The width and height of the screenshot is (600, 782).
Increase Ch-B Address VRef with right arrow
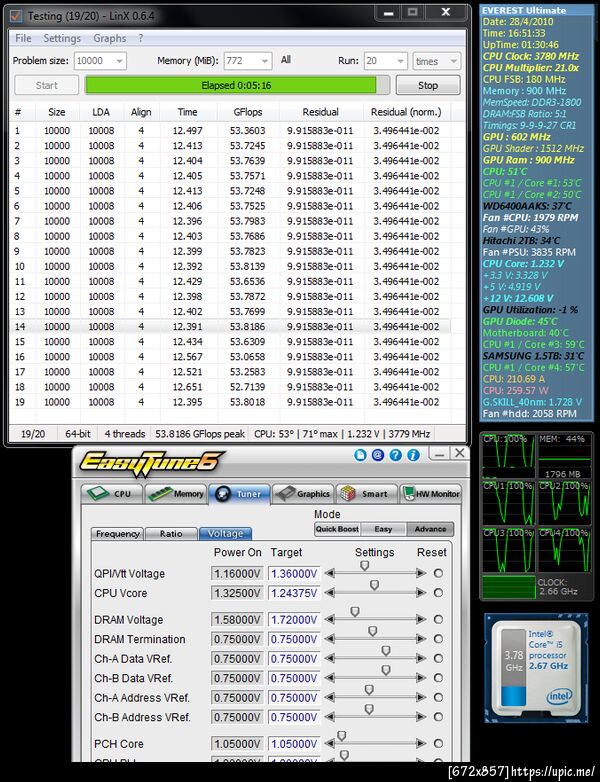coord(421,717)
